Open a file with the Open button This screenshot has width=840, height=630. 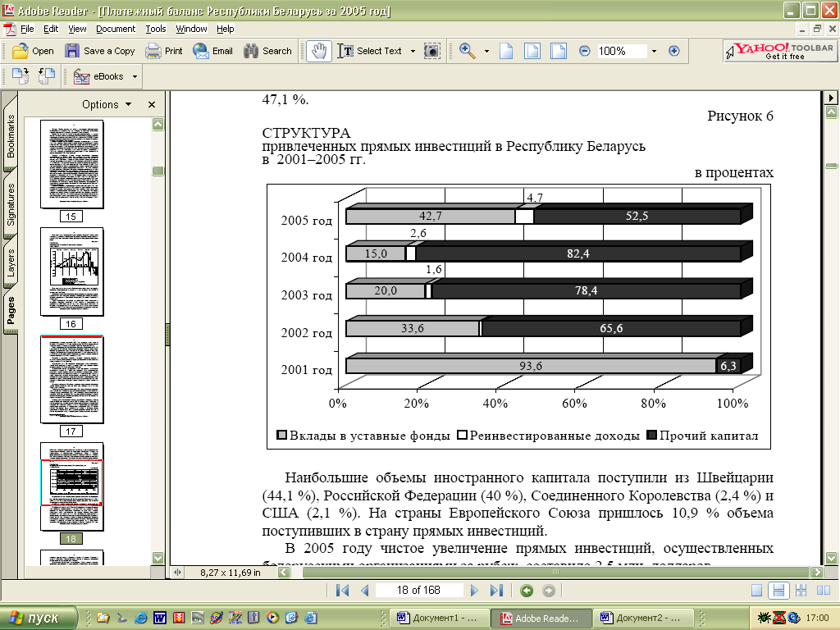pos(33,51)
